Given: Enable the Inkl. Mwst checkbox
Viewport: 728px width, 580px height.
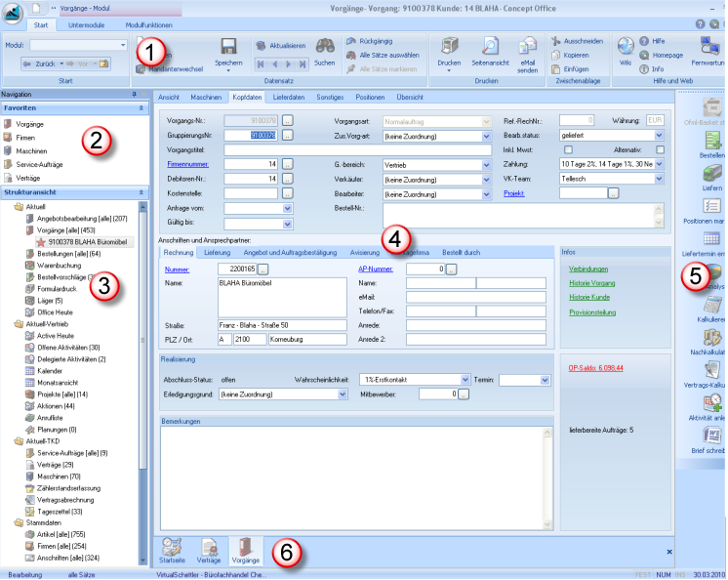Looking at the screenshot, I should [568, 149].
